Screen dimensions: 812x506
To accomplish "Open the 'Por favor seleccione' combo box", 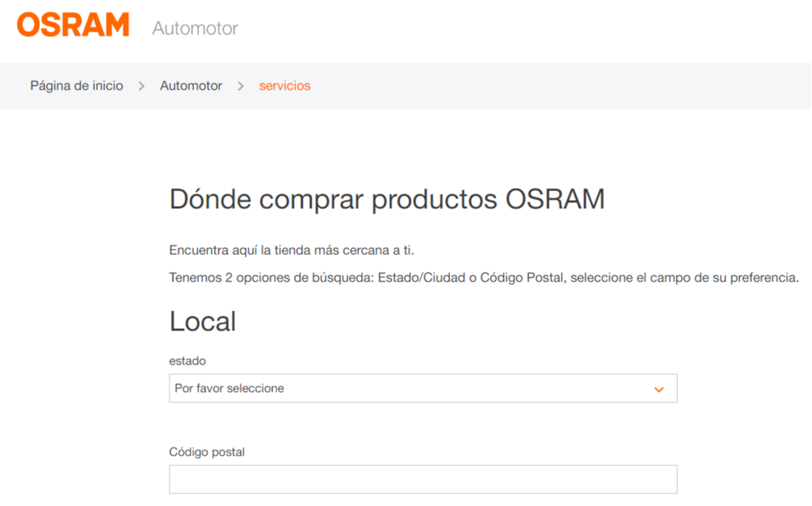I will point(423,388).
